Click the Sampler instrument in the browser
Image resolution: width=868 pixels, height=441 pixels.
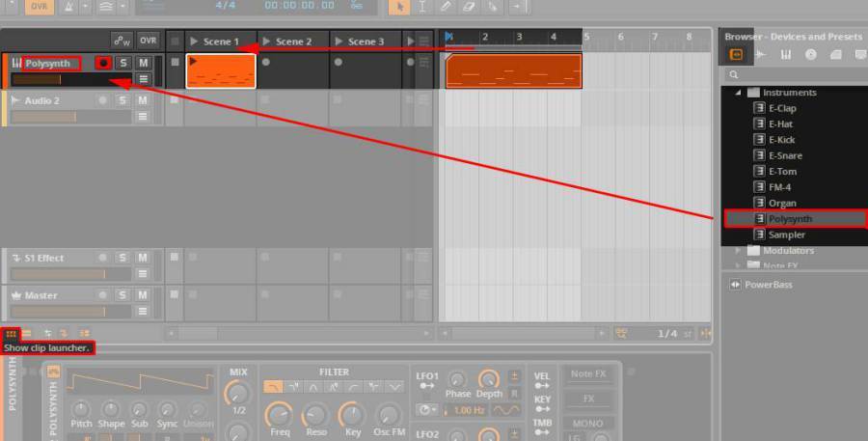coord(786,234)
